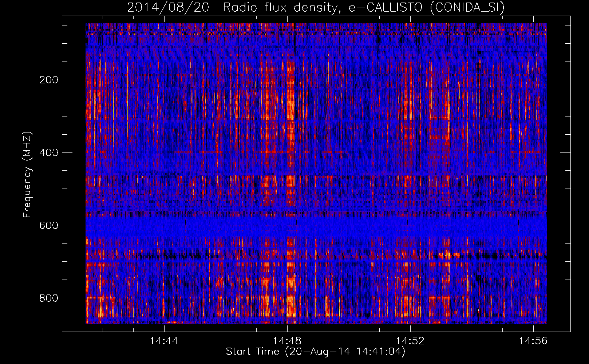589x364 pixels.
Task: Click the 800 frequency axis label
Action: pyautogui.click(x=49, y=298)
